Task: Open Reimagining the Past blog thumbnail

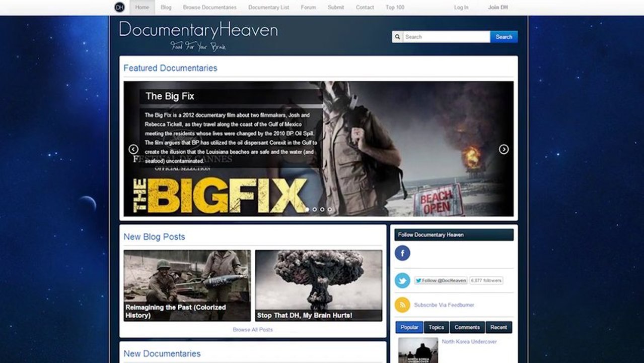Action: coord(187,286)
